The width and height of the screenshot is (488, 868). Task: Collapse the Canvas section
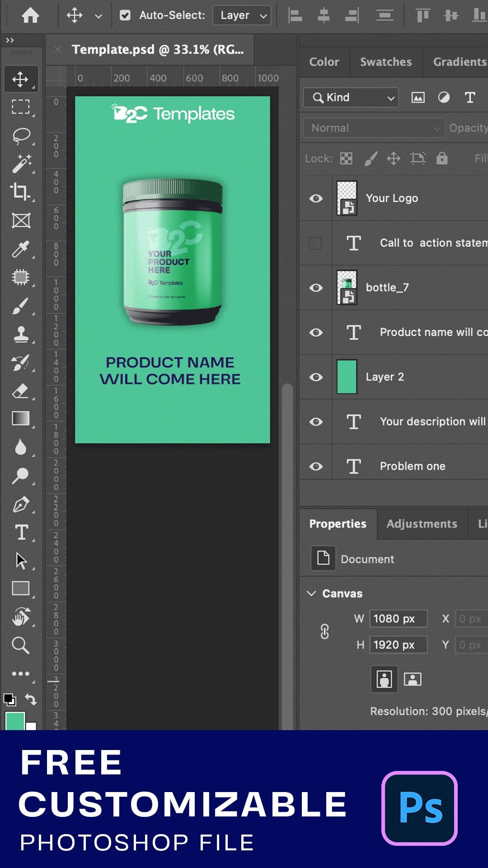click(311, 593)
